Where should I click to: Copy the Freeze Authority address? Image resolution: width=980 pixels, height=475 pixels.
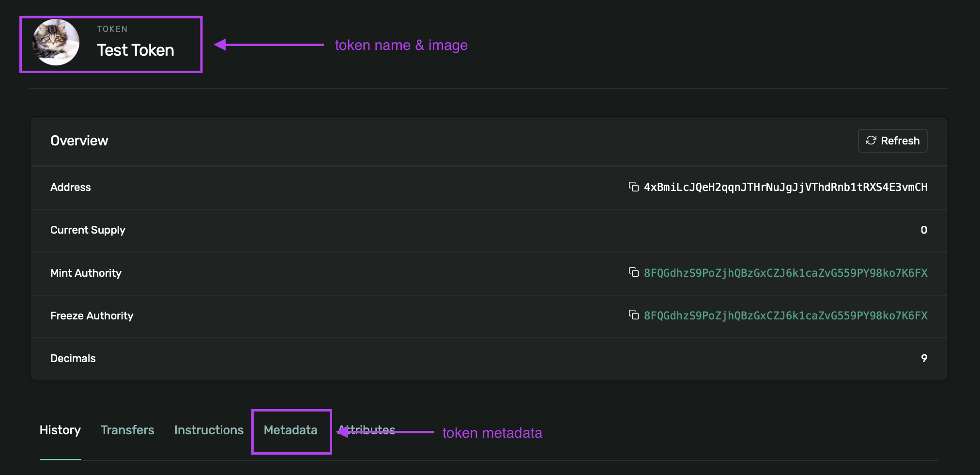coord(634,316)
